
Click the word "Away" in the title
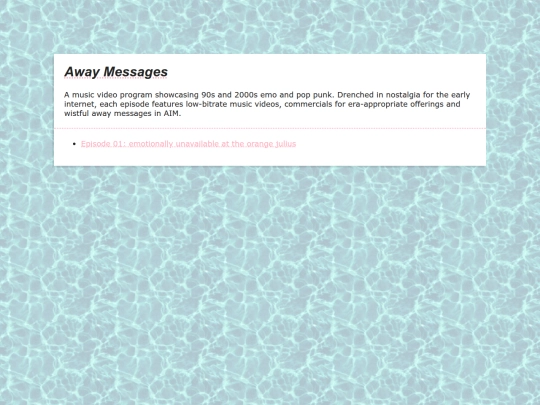pos(82,72)
